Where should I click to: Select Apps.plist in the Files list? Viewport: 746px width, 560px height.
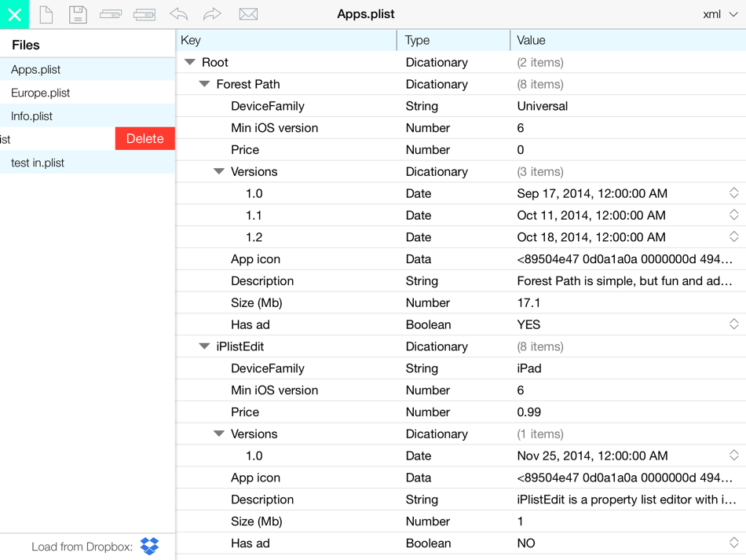tap(87, 69)
